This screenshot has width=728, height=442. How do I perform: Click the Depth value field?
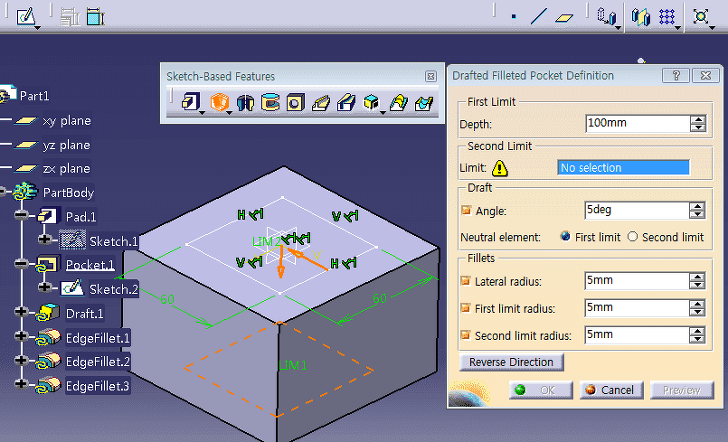637,123
